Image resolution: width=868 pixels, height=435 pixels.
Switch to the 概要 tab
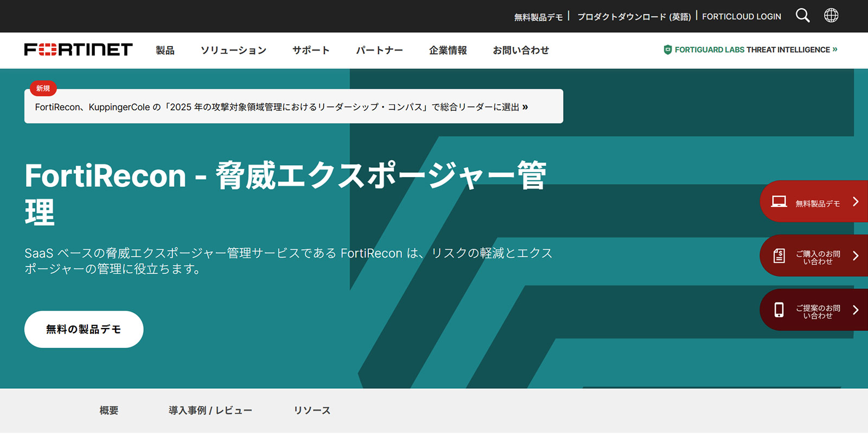[109, 411]
